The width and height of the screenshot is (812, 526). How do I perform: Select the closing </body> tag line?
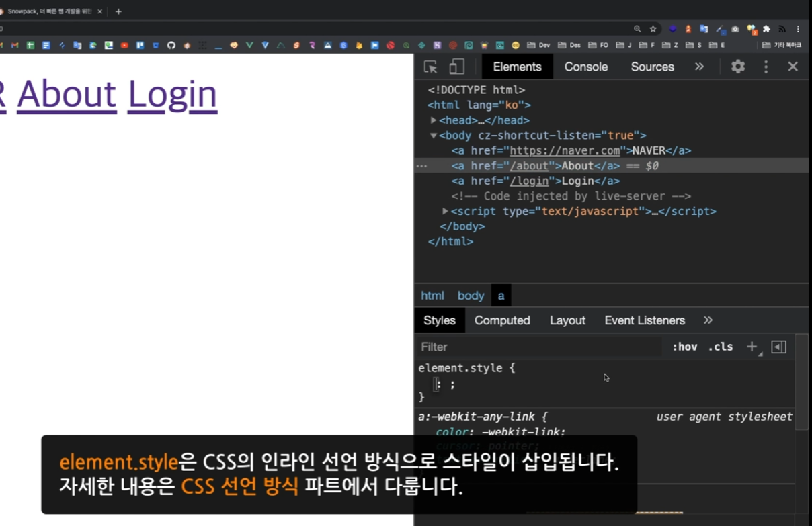(x=462, y=226)
